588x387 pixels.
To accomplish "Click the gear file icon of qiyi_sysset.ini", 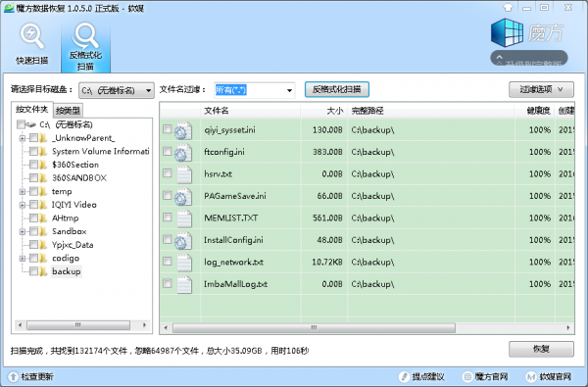I will [183, 130].
